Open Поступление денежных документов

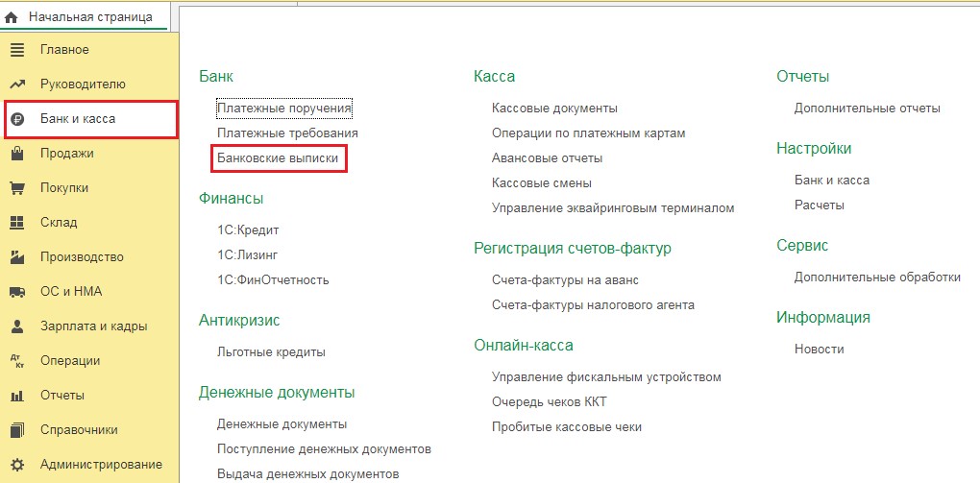pos(325,449)
